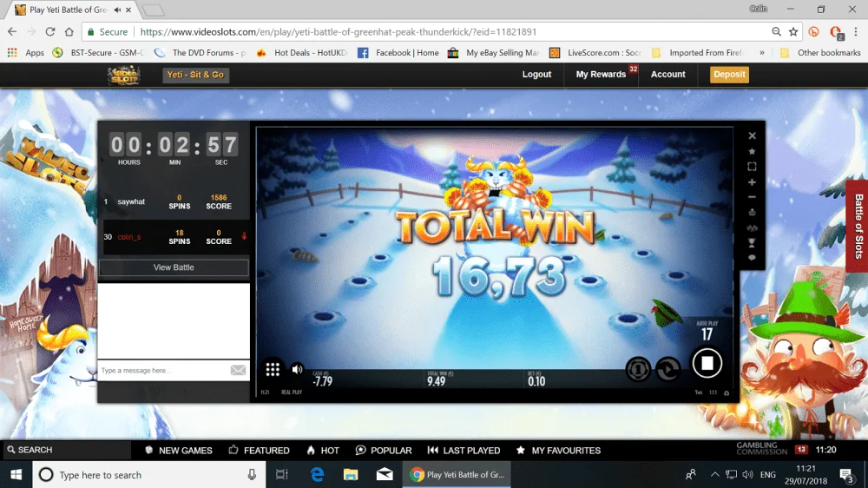Enlarge the game window with plus icon
The width and height of the screenshot is (868, 488).
pos(752,182)
